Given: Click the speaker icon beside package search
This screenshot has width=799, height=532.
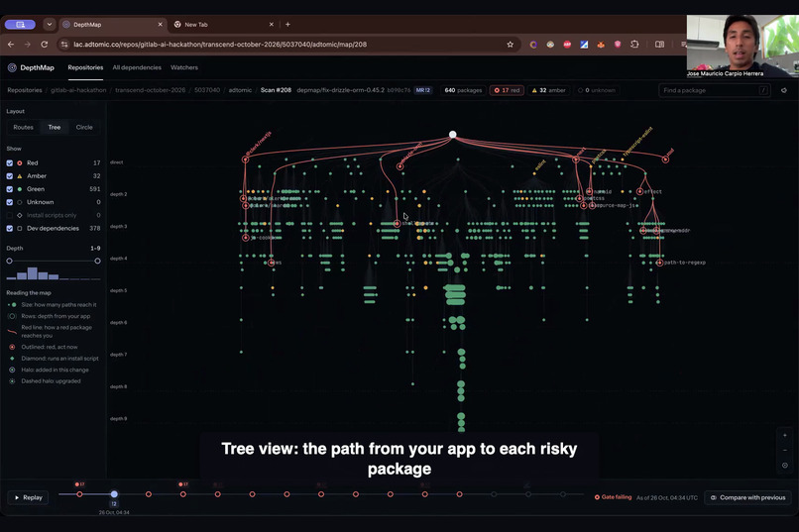Looking at the screenshot, I should [x=784, y=90].
